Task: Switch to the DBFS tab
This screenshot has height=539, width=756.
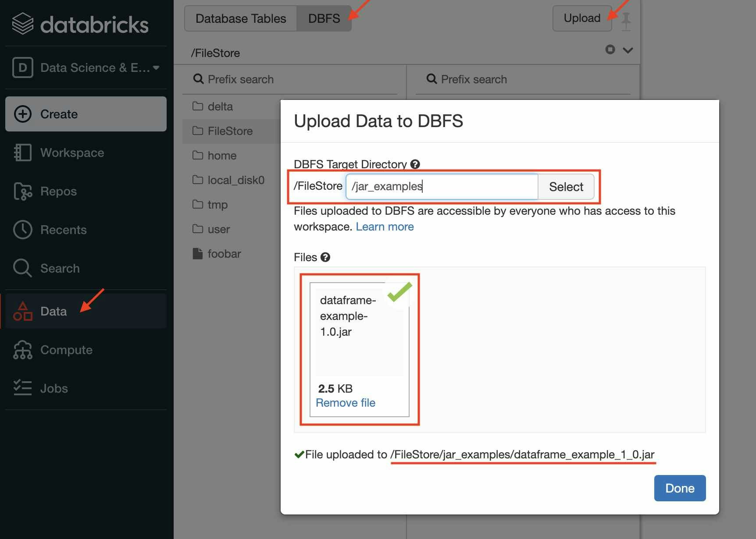Action: tap(324, 18)
